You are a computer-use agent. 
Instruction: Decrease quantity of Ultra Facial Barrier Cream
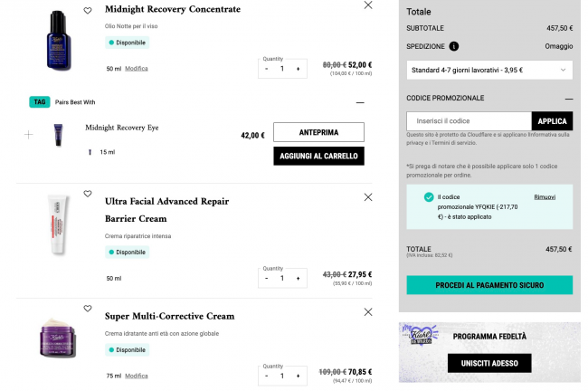pos(267,278)
